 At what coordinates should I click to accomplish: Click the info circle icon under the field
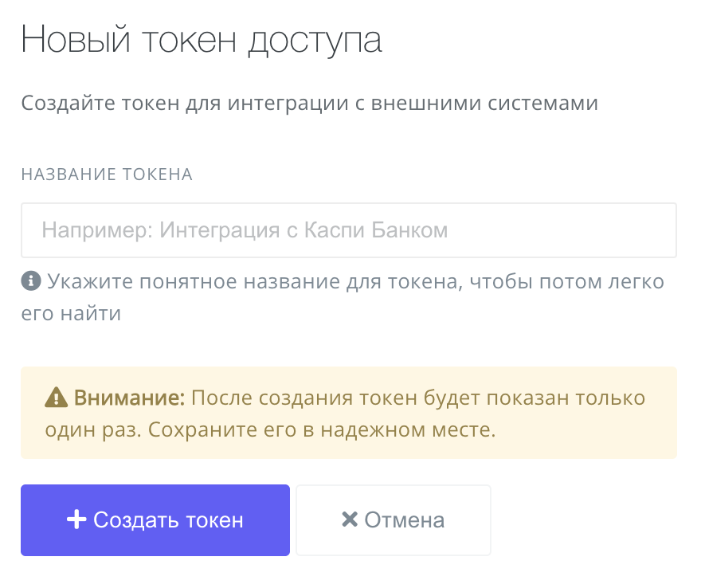[30, 280]
